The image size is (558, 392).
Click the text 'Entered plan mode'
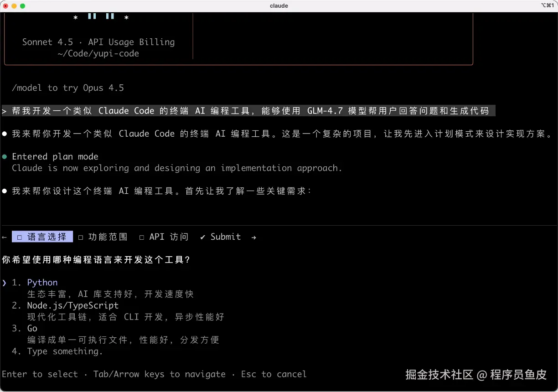pos(55,157)
